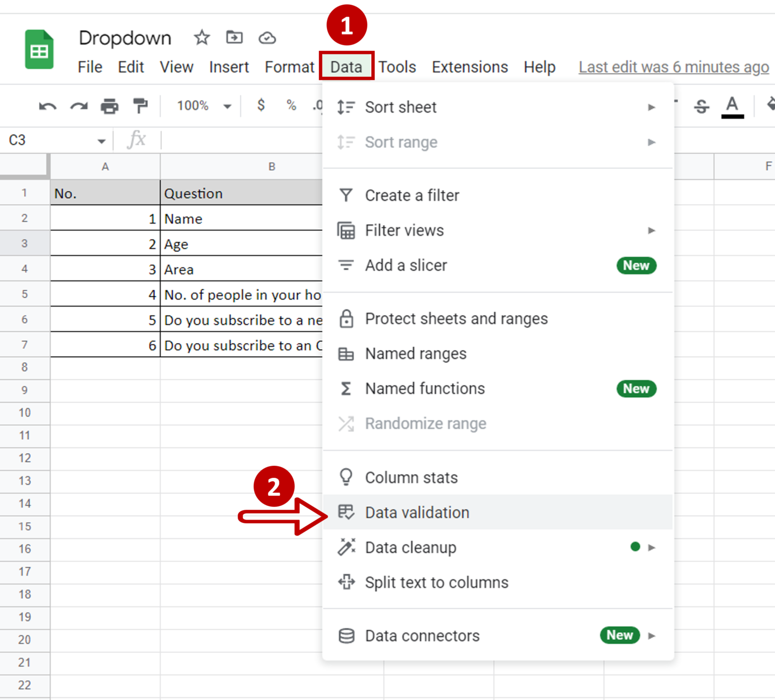Redo the last action
775x700 pixels.
click(x=78, y=105)
